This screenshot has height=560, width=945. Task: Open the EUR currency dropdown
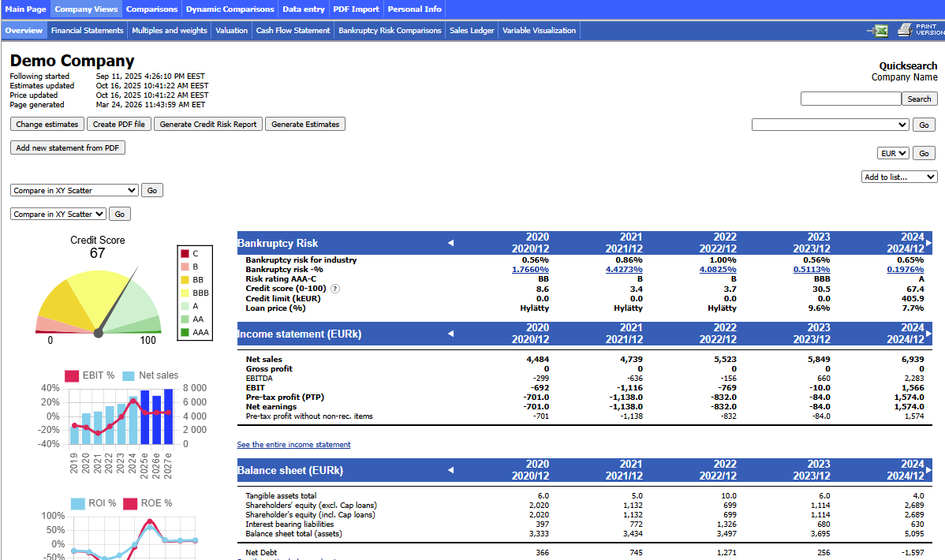pos(893,153)
